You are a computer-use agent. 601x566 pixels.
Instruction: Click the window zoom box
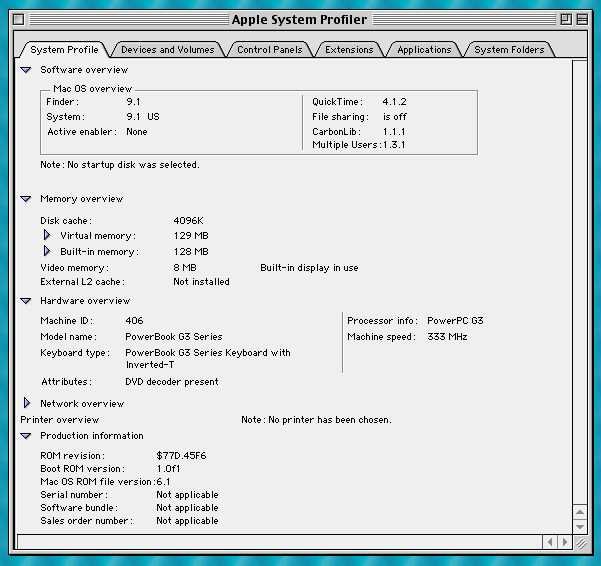tap(566, 19)
